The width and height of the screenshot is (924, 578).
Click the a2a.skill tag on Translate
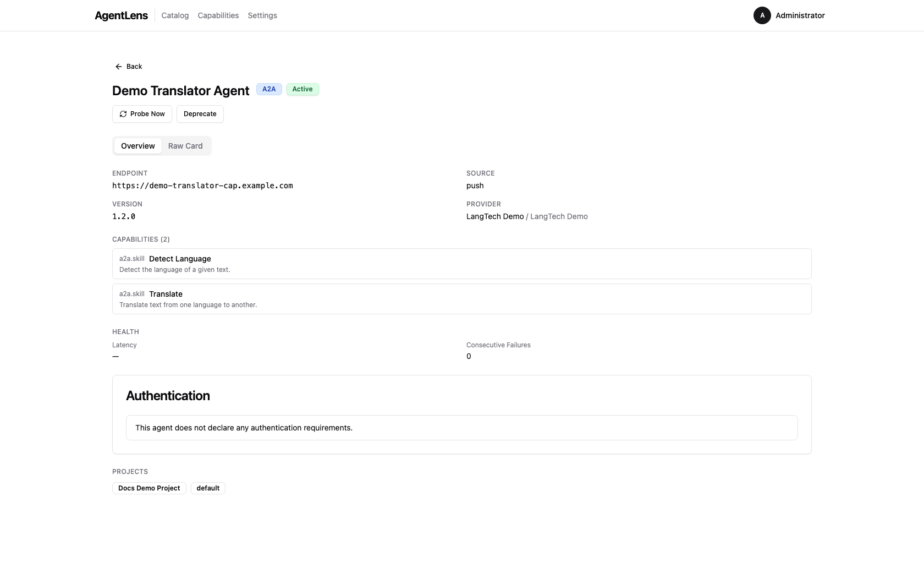pos(131,294)
